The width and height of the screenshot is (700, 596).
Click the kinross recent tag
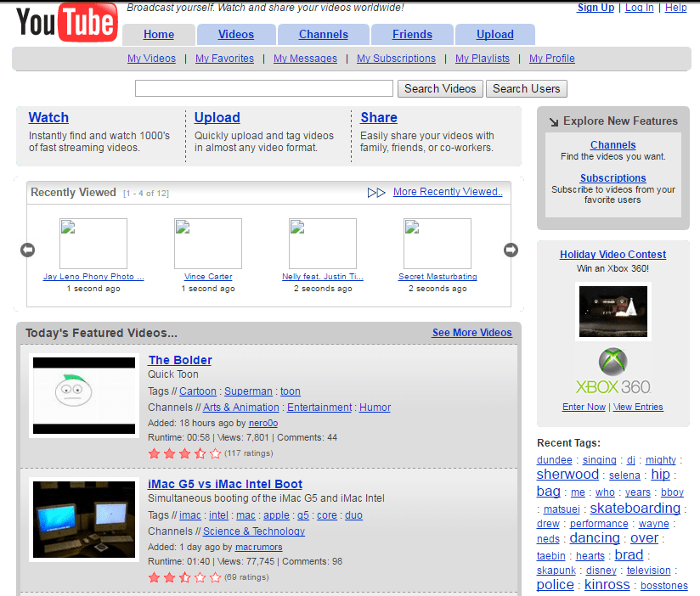point(607,584)
